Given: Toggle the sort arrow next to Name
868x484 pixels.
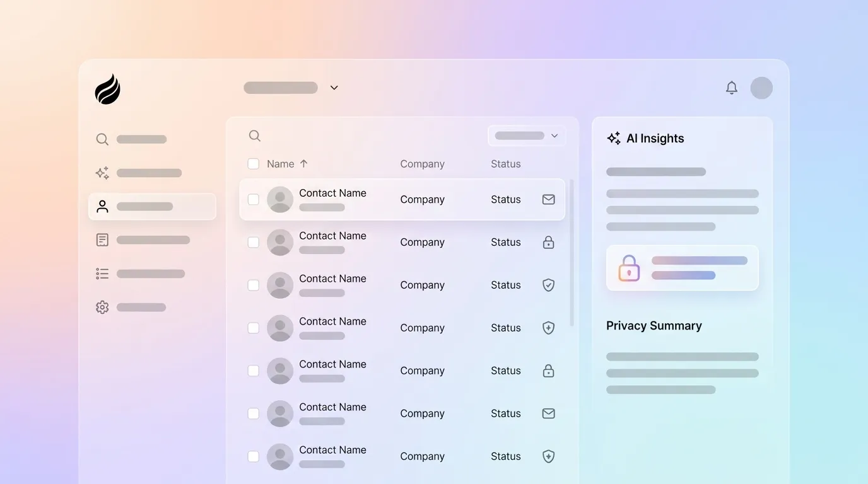Looking at the screenshot, I should pos(303,164).
